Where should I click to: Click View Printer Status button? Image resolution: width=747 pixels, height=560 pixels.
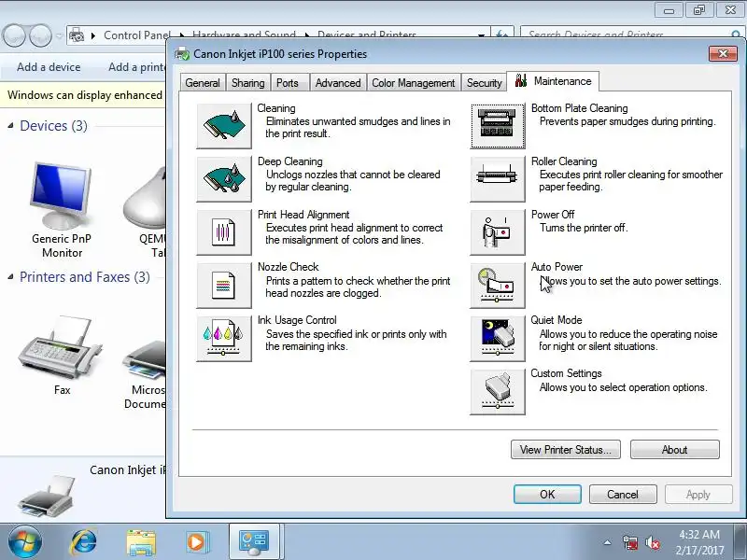point(566,450)
